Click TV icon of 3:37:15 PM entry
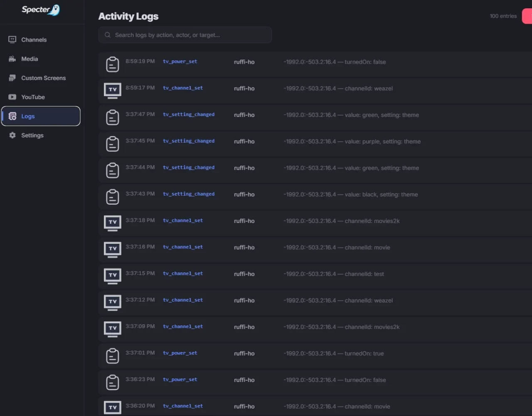 (x=113, y=276)
